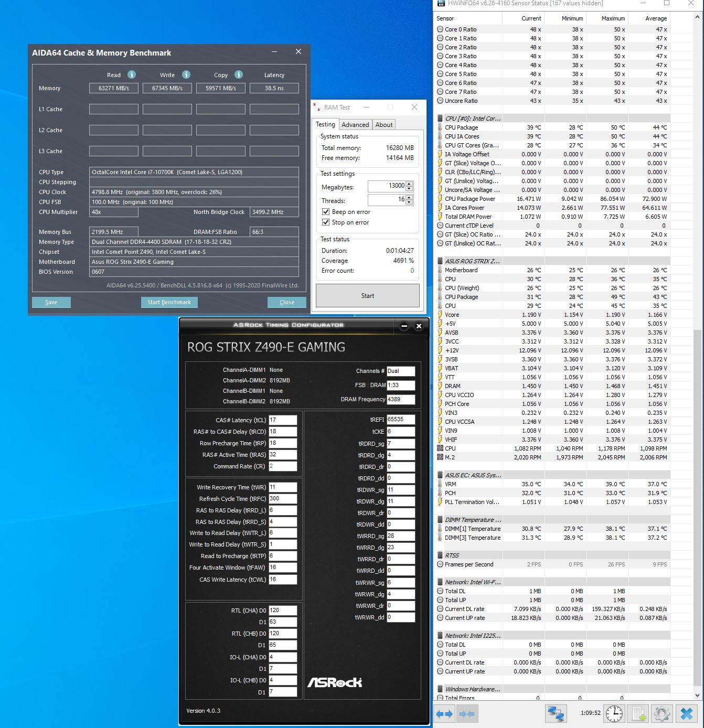Click the Minimum column header in HWiNFO
The width and height of the screenshot is (704, 728).
[x=565, y=18]
